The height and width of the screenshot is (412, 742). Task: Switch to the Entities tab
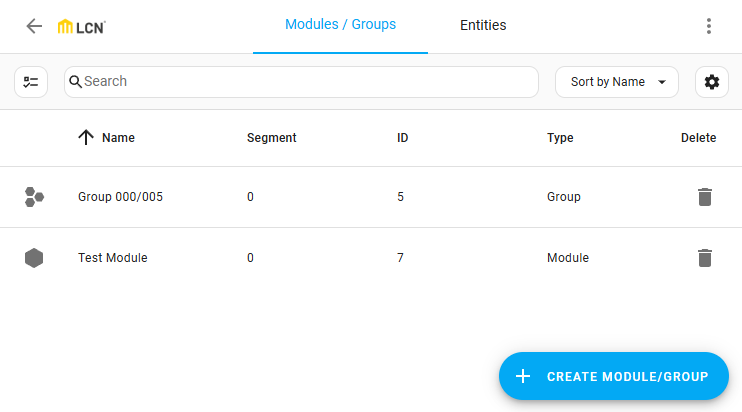point(483,26)
